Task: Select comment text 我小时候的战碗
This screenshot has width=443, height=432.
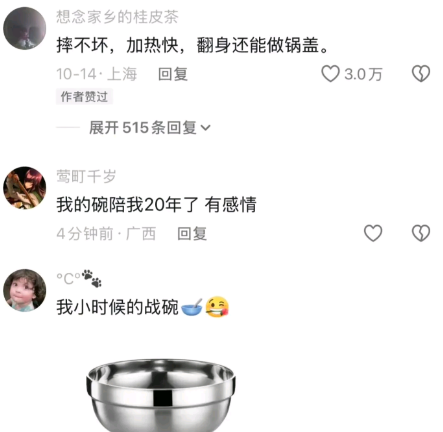Action: tap(117, 307)
